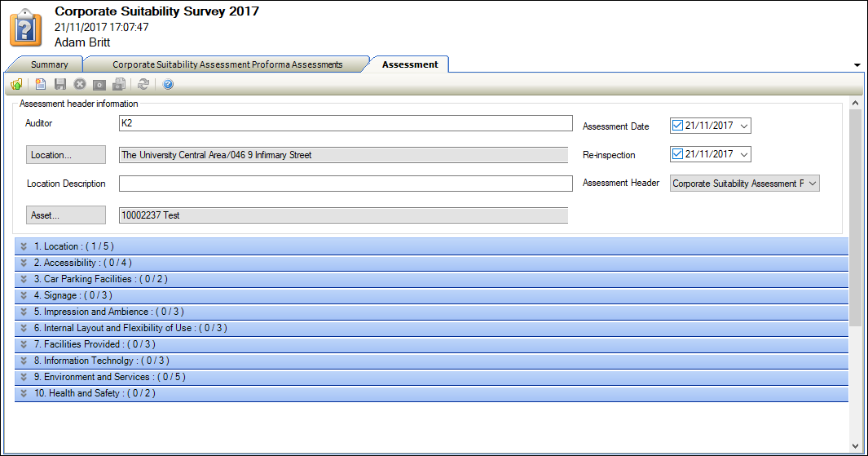Click the save-with-photo toolbar icon
Image resolution: width=868 pixels, height=456 pixels.
[x=119, y=84]
